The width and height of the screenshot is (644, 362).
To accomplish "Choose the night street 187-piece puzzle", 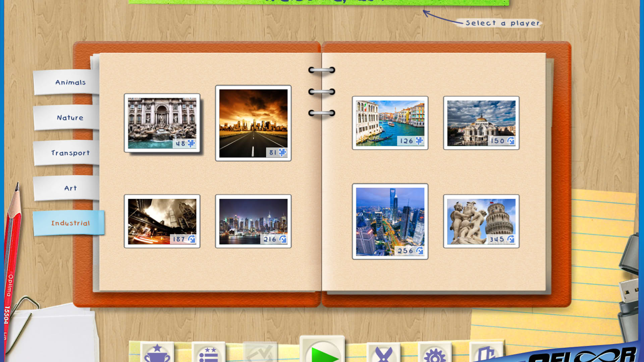I will (x=162, y=221).
